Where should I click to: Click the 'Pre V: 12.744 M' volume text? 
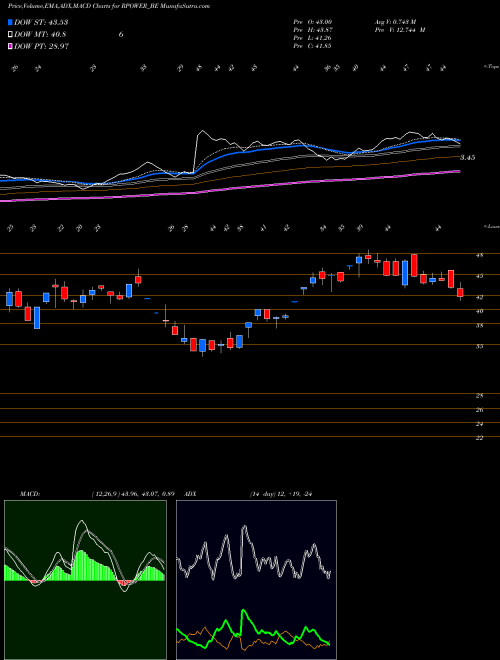(400, 30)
